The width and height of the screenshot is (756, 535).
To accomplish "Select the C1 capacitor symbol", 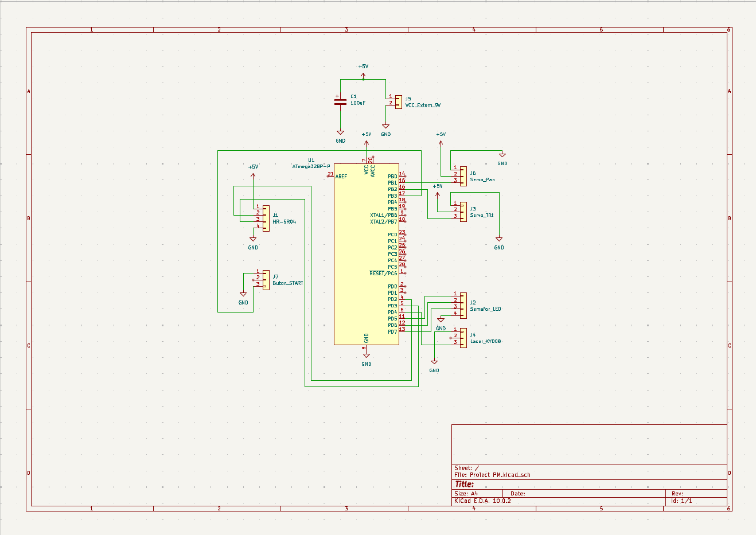I will click(x=340, y=101).
